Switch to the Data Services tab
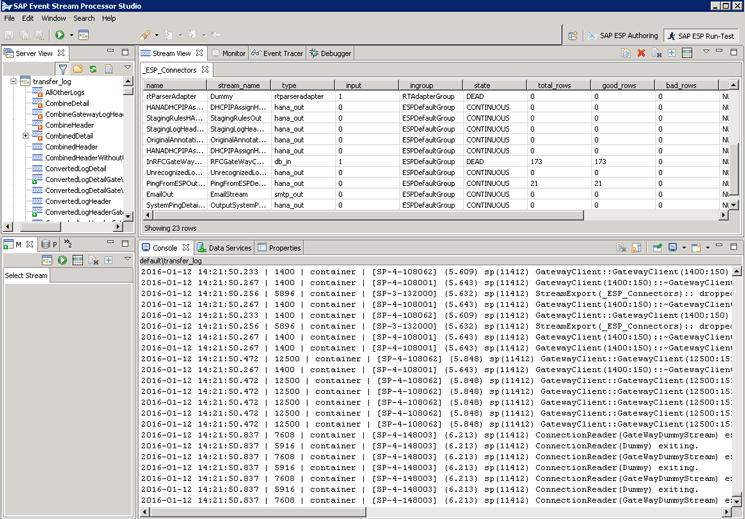The height and width of the screenshot is (519, 745). (223, 247)
